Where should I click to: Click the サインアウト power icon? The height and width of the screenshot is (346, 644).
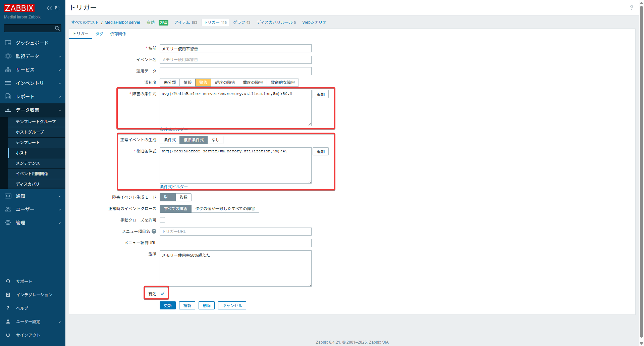click(x=8, y=335)
